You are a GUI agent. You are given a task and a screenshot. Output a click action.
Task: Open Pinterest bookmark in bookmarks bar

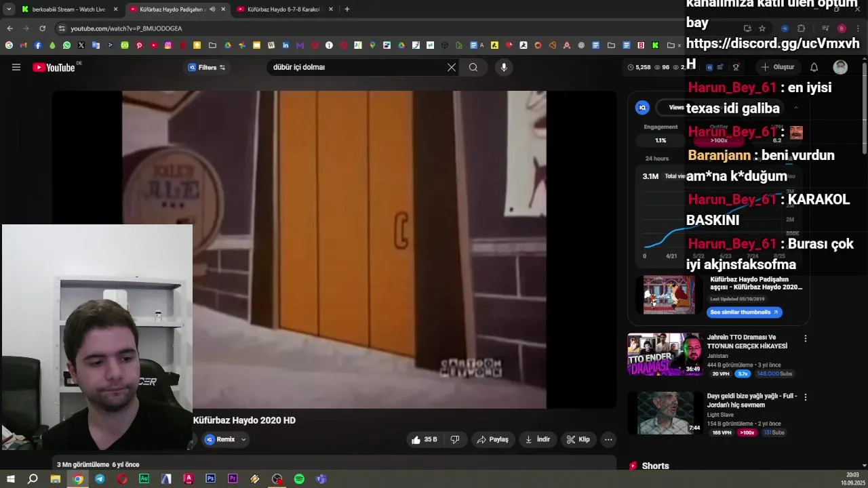139,45
